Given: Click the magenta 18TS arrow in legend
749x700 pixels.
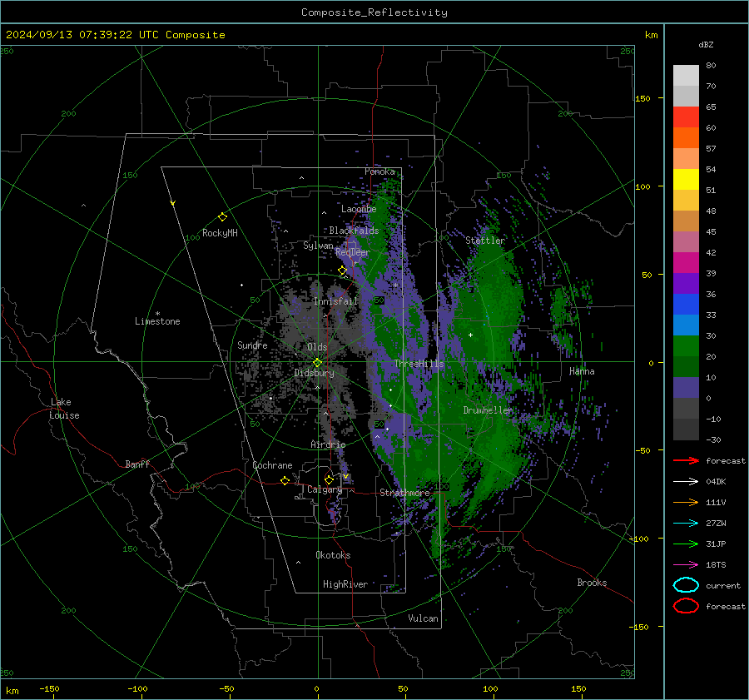Looking at the screenshot, I should (686, 565).
